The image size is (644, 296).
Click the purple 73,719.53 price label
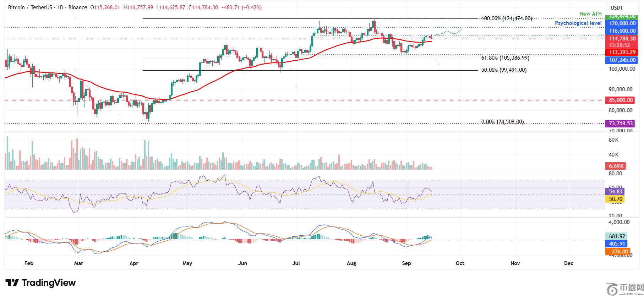[x=620, y=124]
